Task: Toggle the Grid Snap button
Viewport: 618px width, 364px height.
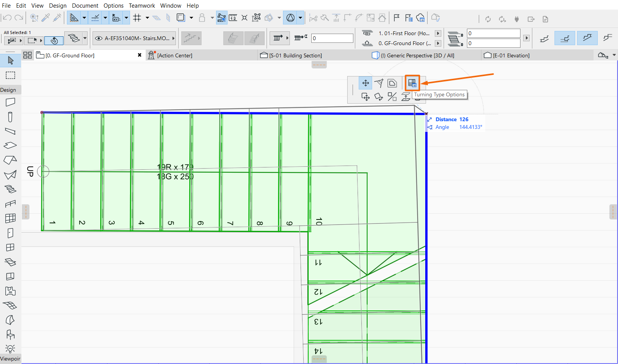Action: point(137,18)
